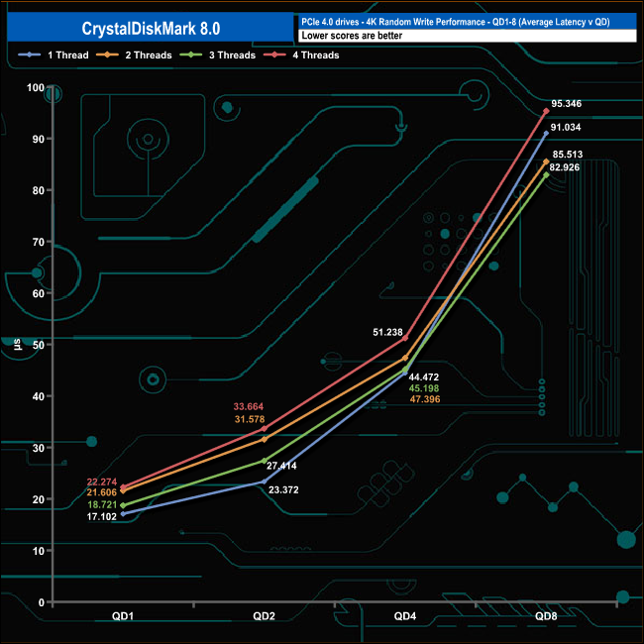Viewport: 644px width, 644px height.
Task: Select the 51.238 data label
Action: tap(387, 332)
